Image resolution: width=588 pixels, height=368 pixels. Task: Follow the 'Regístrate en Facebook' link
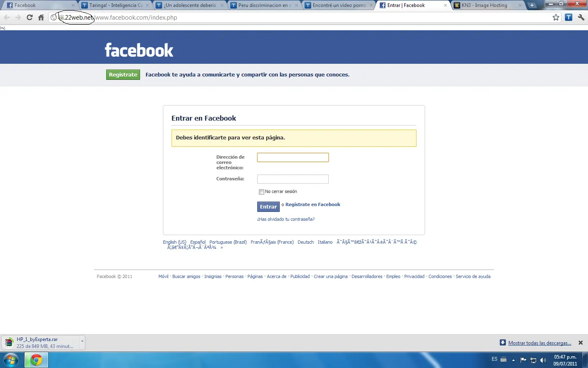click(313, 204)
